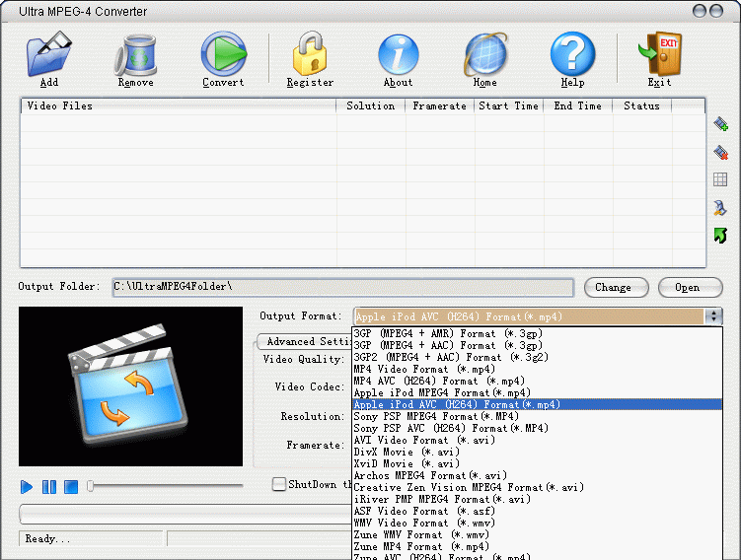Open the Register padlock icon
The image size is (741, 560).
tap(310, 53)
